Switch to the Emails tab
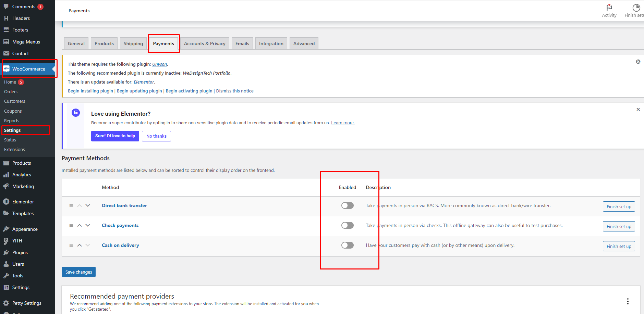Viewport: 644px width, 314px height. 242,43
